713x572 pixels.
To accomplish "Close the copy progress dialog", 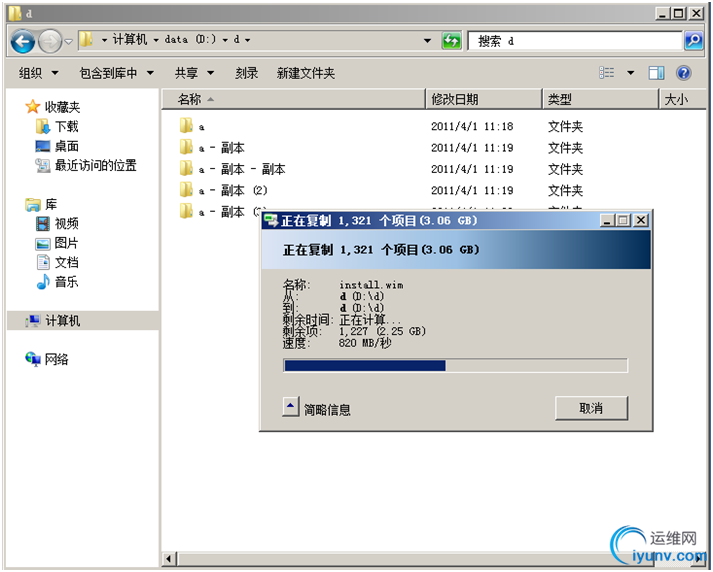I will [641, 221].
